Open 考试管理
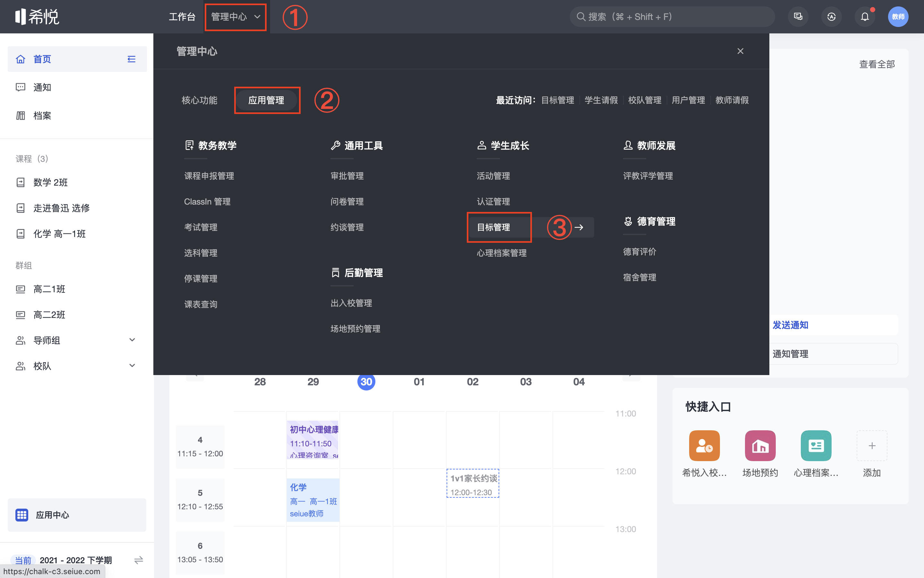The image size is (924, 578). (x=201, y=227)
